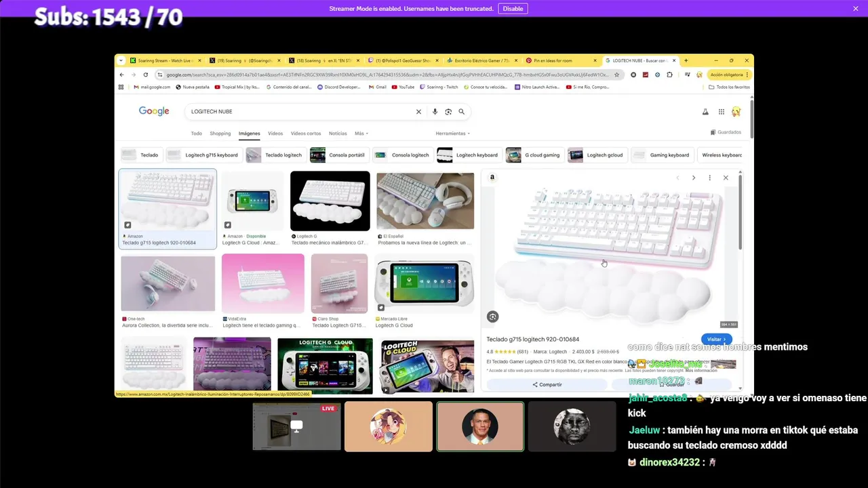The height and width of the screenshot is (488, 868).
Task: Select the Gaming keyboard chip
Action: [662, 155]
